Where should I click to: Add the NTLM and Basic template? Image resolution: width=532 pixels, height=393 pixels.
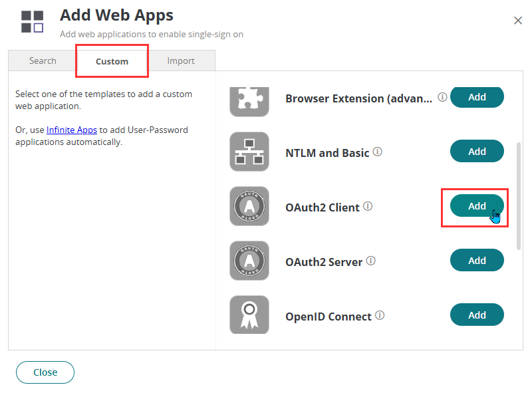(x=477, y=151)
